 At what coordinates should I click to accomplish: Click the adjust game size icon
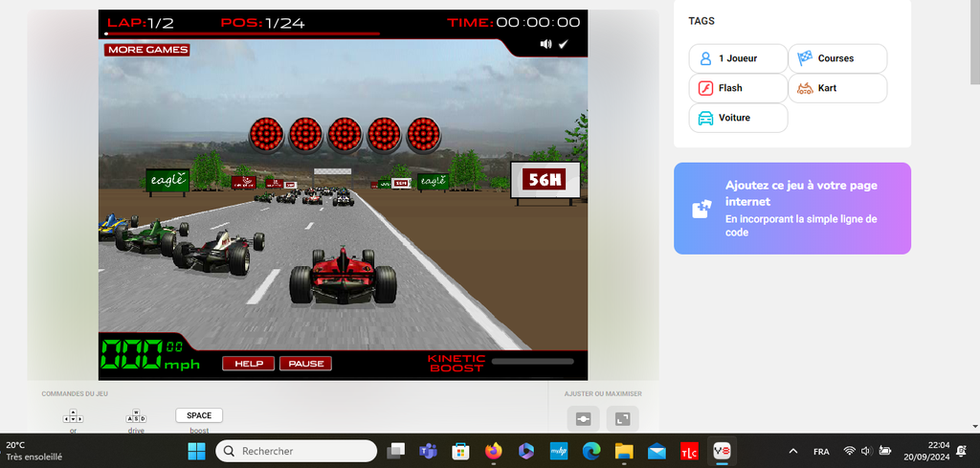[583, 419]
